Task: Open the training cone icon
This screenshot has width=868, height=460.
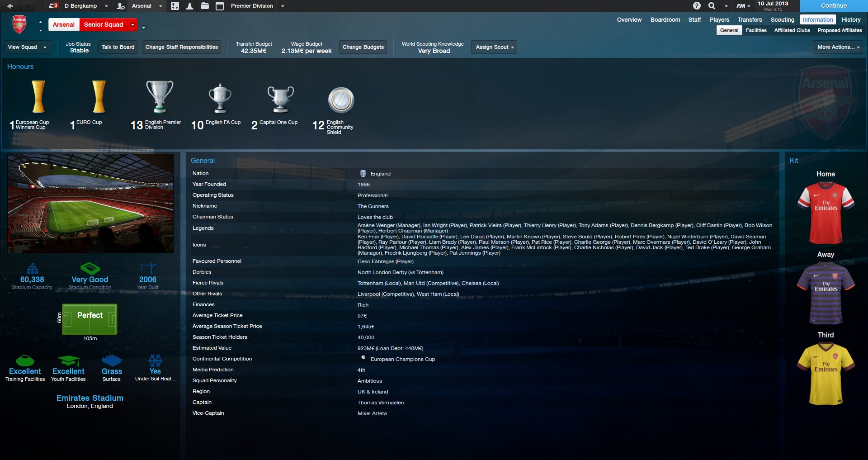Action: pos(190,6)
